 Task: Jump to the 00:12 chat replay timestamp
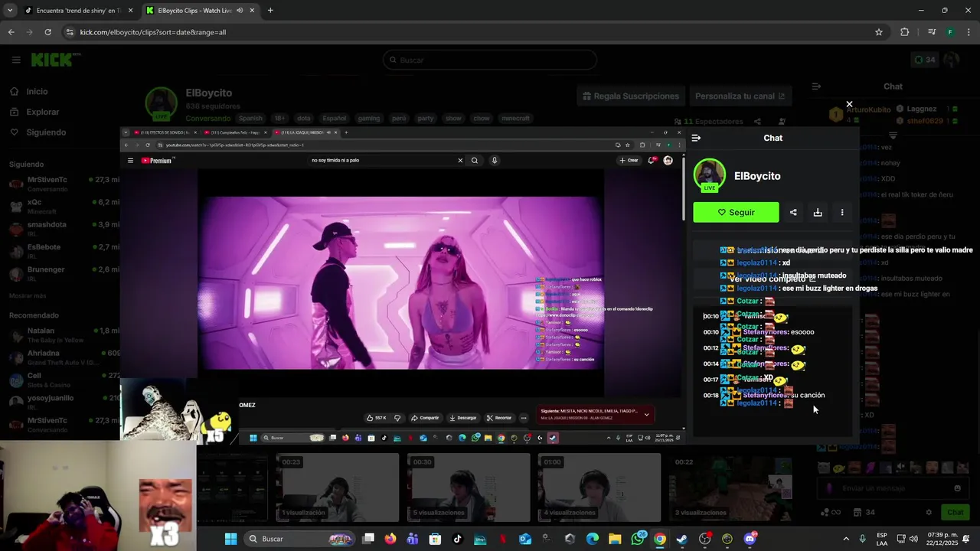click(710, 348)
